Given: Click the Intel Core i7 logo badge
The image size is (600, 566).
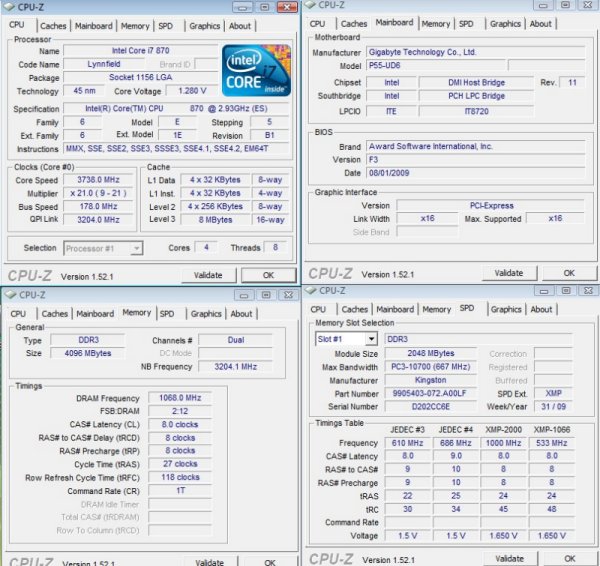Looking at the screenshot, I should pos(256,70).
